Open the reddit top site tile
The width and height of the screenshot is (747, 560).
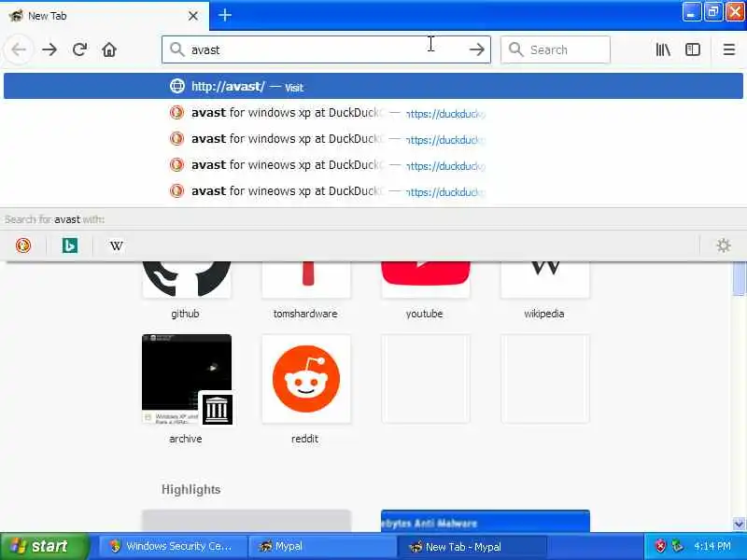[x=306, y=379]
